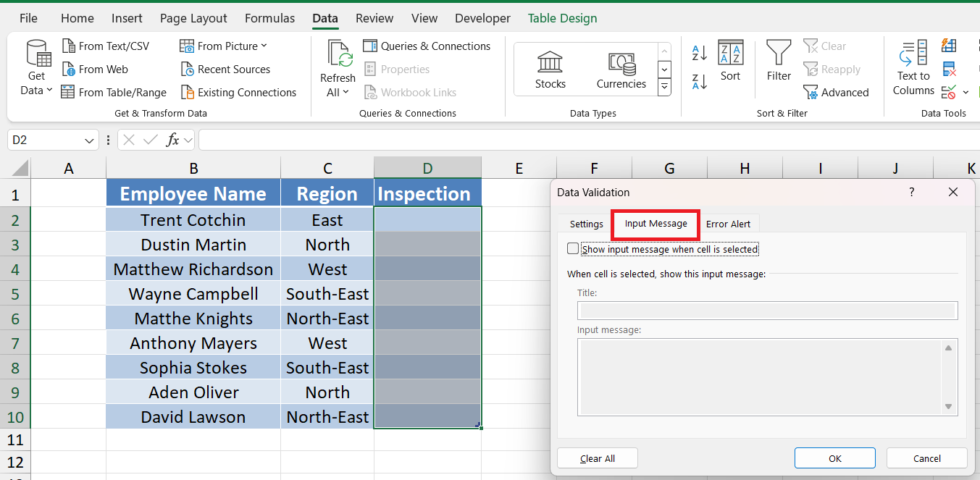Open the File menu

click(28, 18)
